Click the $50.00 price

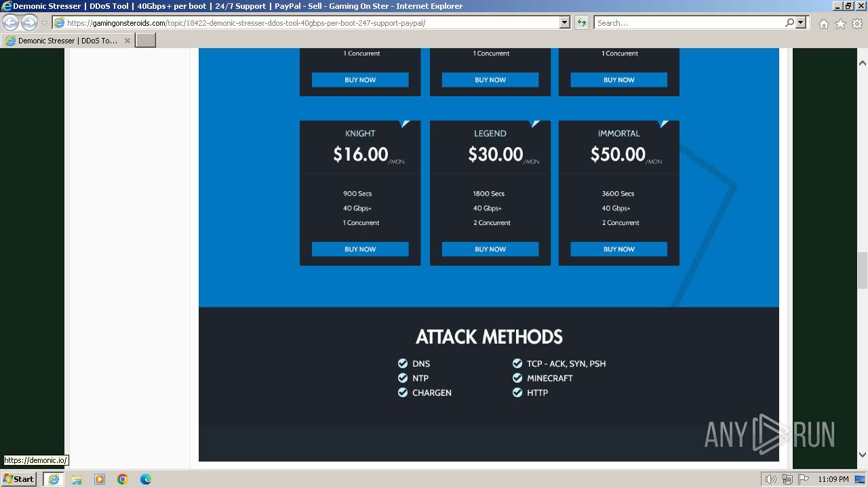coord(618,155)
